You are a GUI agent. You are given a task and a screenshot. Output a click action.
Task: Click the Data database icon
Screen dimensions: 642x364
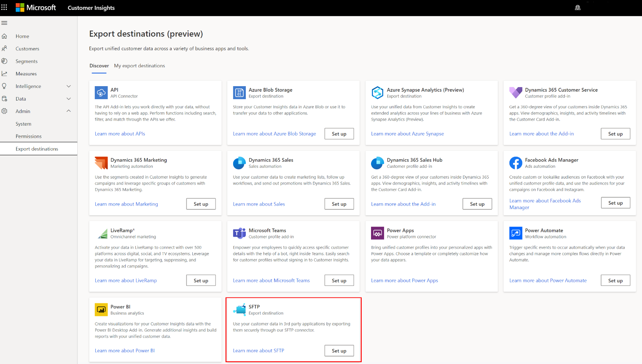click(x=4, y=99)
